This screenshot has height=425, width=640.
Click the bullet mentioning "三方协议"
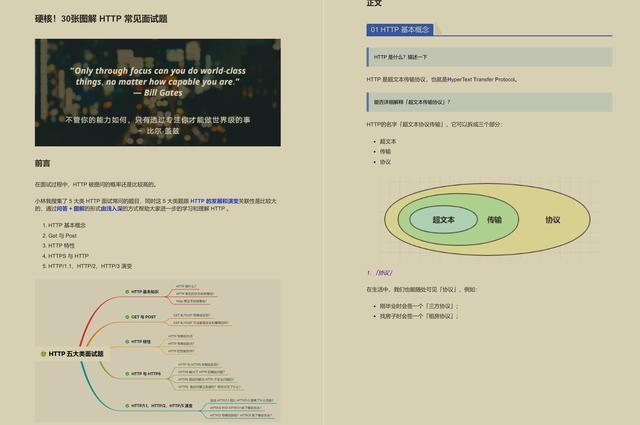click(419, 306)
